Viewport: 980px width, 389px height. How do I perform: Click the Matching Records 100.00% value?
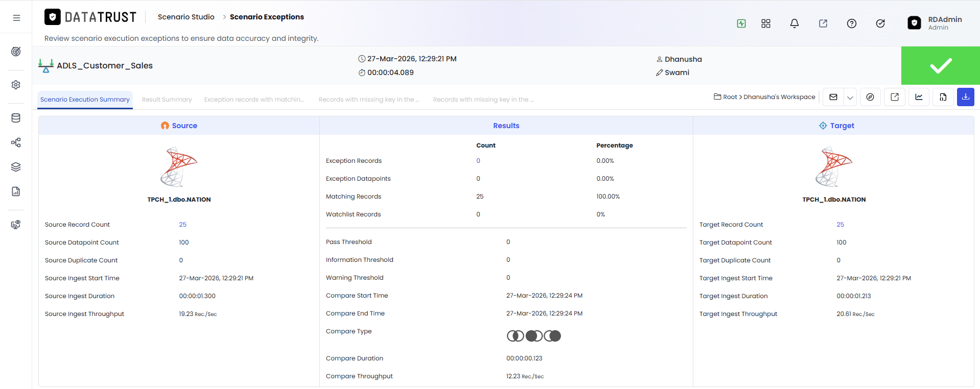pyautogui.click(x=608, y=197)
